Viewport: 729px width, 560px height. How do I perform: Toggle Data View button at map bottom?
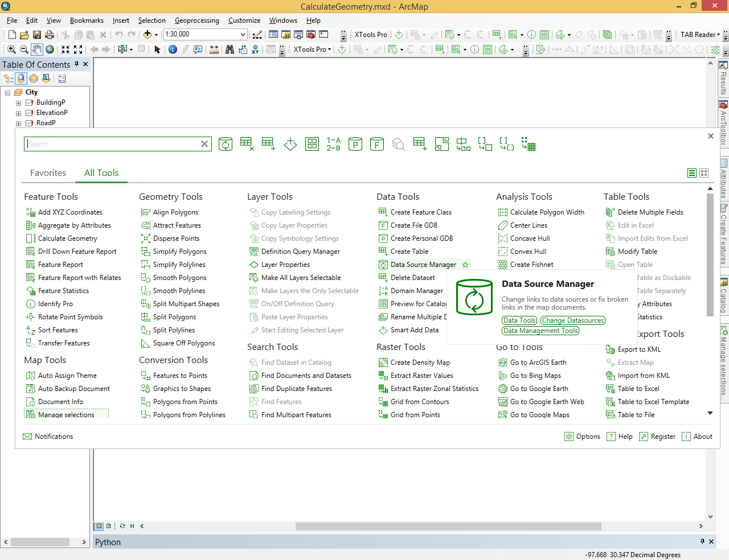click(99, 526)
